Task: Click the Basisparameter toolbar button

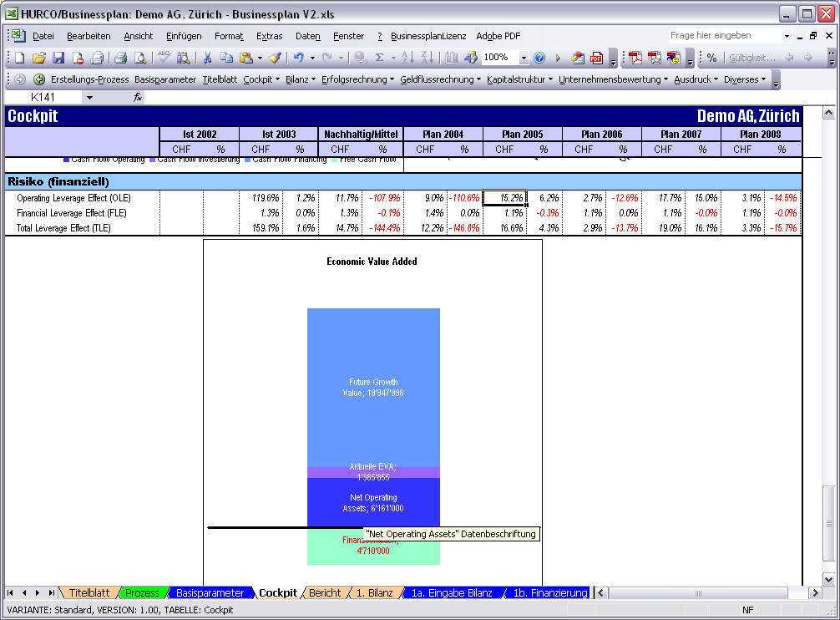Action: coord(165,79)
